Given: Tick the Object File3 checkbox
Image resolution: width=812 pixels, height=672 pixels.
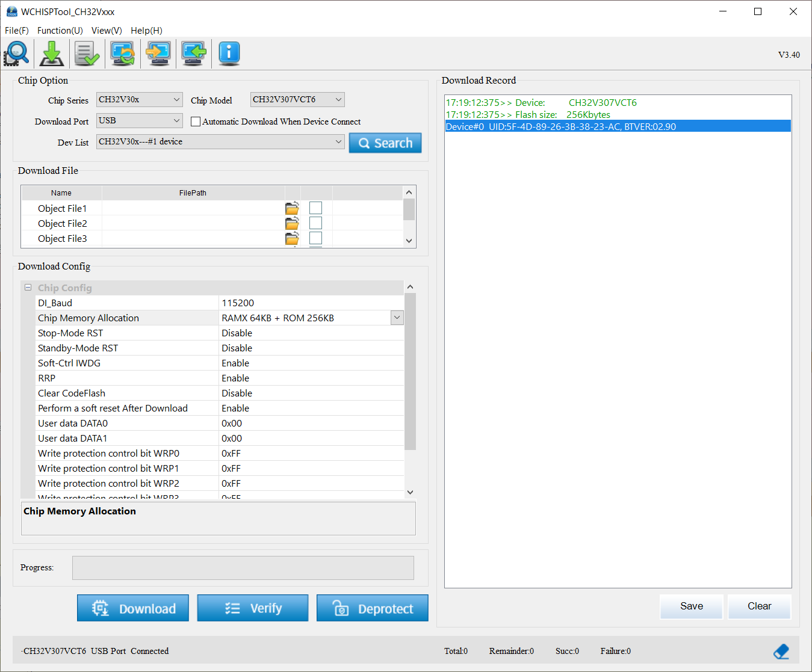Looking at the screenshot, I should pyautogui.click(x=315, y=238).
